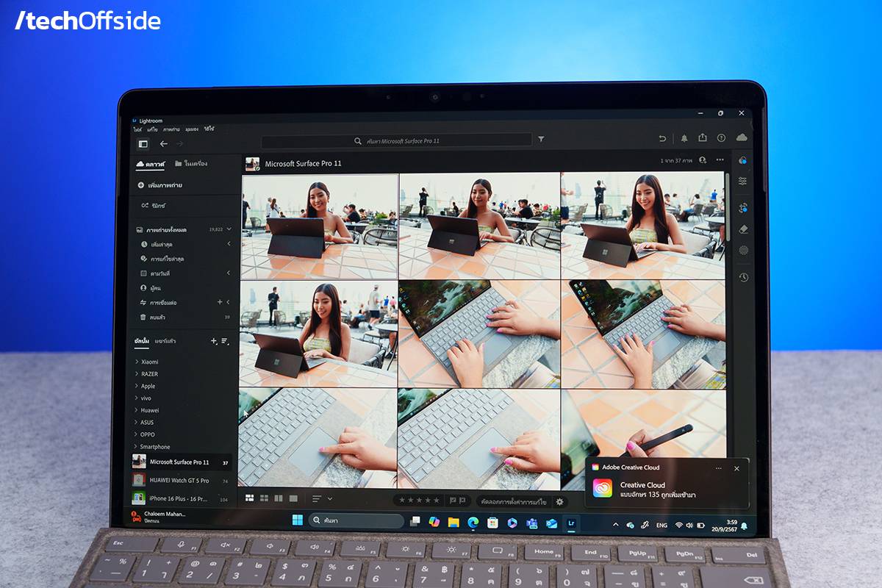882x588 pixels.
Task: Expand the ภาพถ่ายทั้งหมด (All Photos) chevron
Action: pos(229,229)
